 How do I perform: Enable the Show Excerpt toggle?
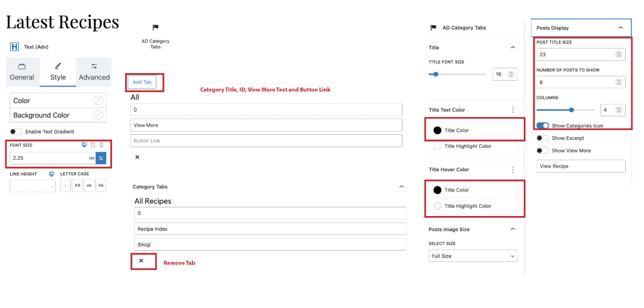pos(543,138)
